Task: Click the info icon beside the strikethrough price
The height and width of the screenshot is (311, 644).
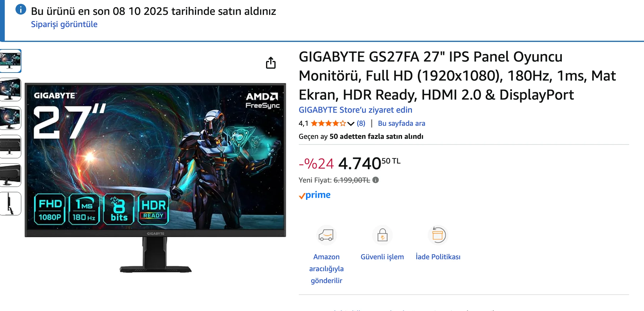Action: (x=376, y=180)
